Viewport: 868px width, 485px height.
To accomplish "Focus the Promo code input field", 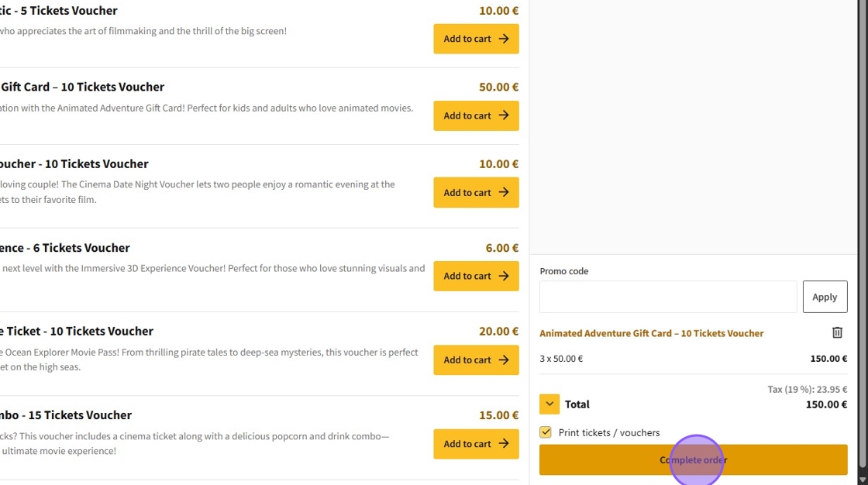I will [667, 297].
